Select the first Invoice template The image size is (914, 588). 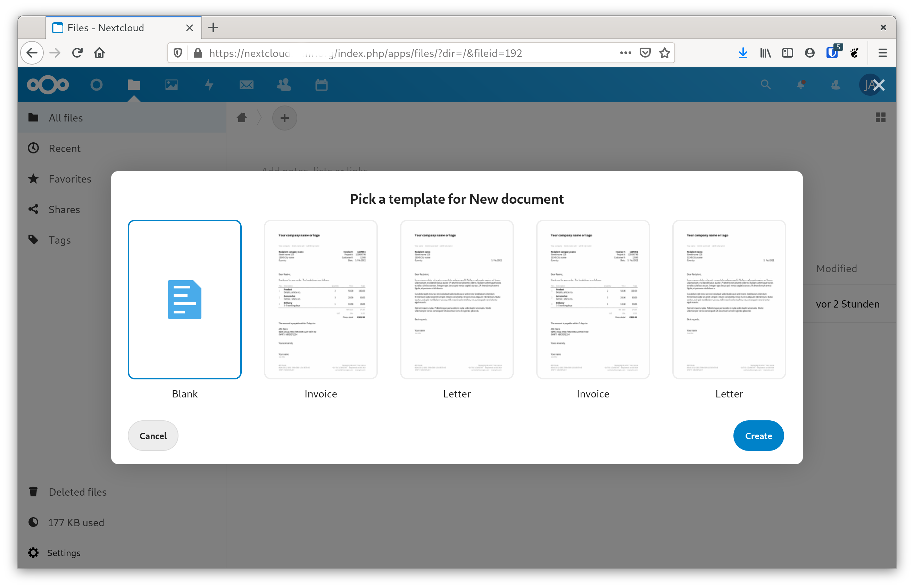point(321,300)
